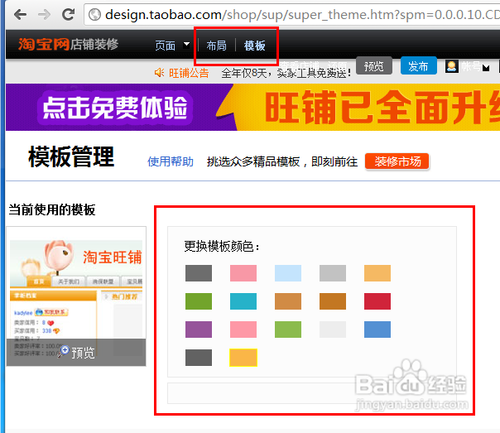Click the magnifier icon on template preview
Viewport: 500px width, 433px height.
click(x=64, y=352)
